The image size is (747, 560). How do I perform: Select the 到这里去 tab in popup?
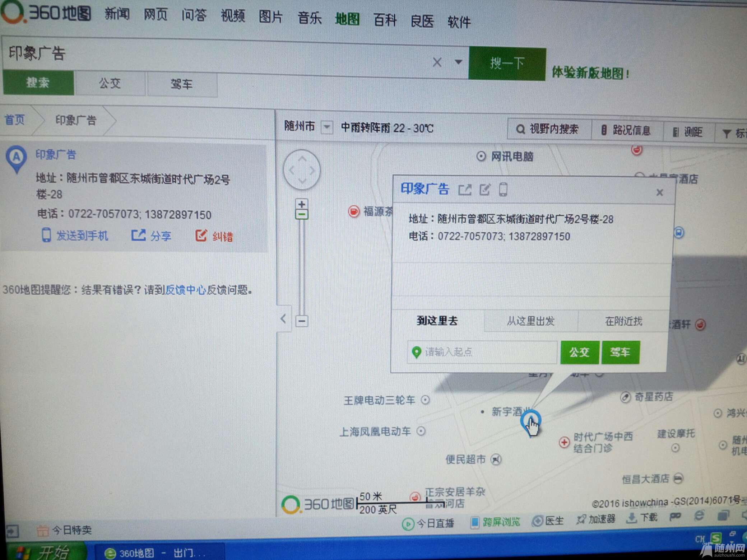[x=437, y=320]
